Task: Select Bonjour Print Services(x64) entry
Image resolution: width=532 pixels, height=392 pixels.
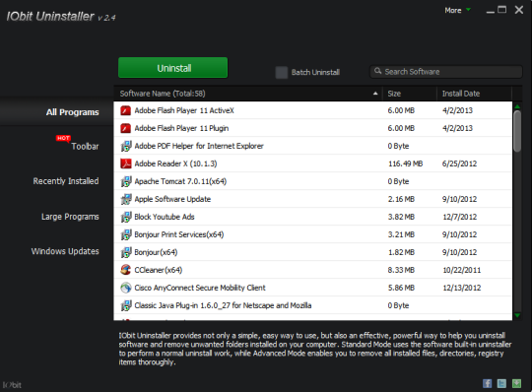Action: (312, 234)
